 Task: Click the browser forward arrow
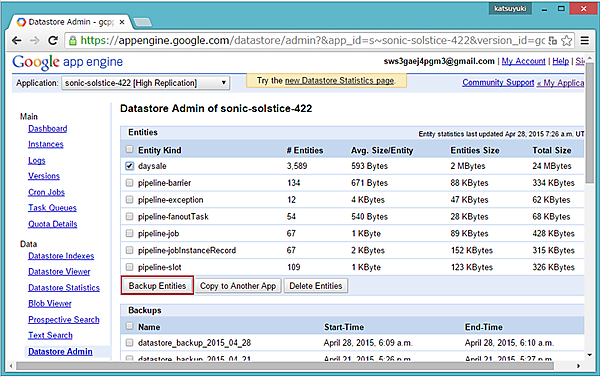pos(34,41)
